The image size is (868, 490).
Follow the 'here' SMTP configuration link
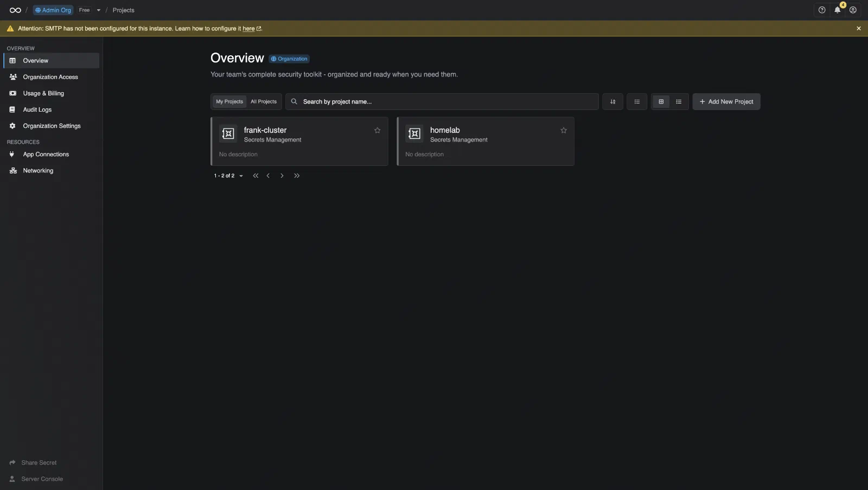(x=248, y=29)
